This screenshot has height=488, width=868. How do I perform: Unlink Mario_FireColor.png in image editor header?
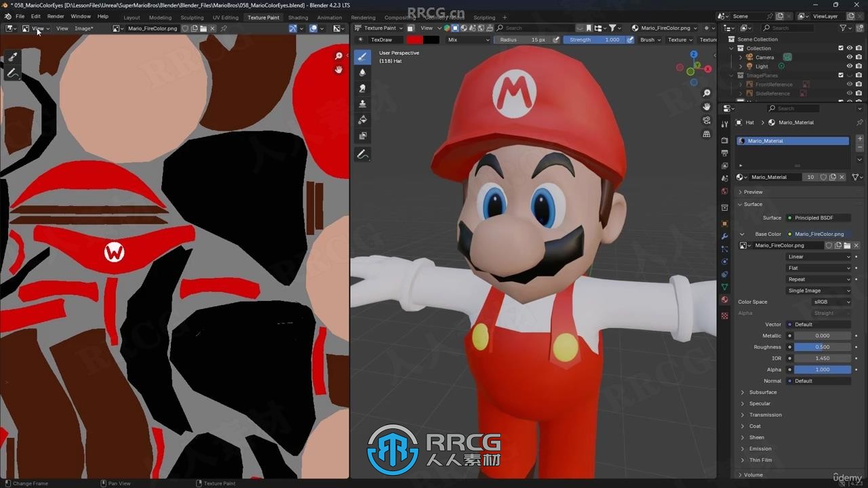click(212, 28)
